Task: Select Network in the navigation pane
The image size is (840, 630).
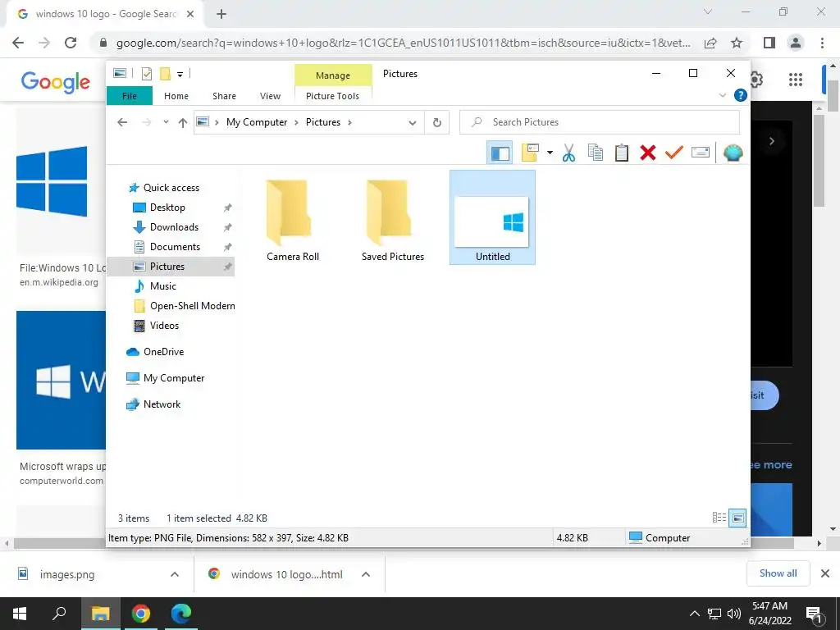Action: tap(162, 404)
